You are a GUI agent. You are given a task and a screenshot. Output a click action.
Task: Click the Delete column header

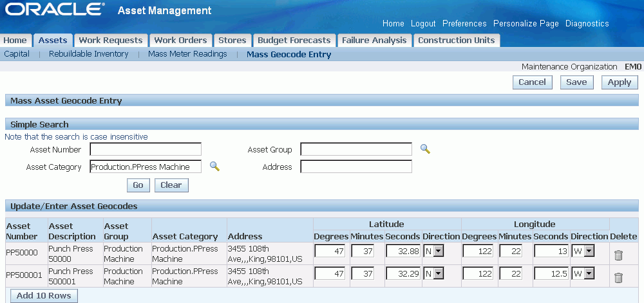pyautogui.click(x=623, y=236)
